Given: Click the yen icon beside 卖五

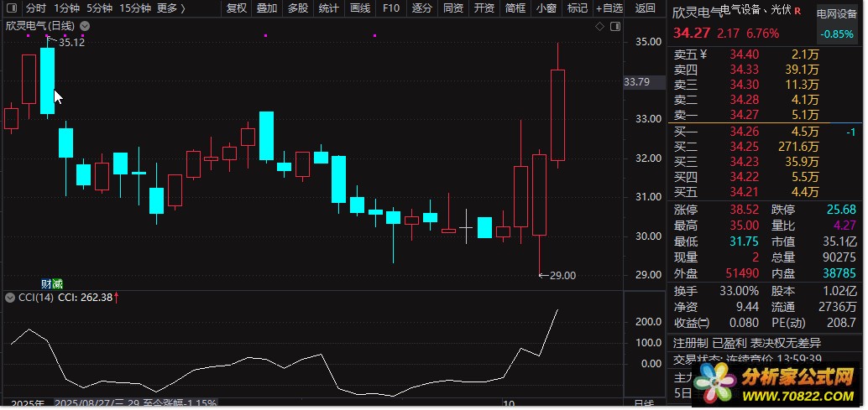Looking at the screenshot, I should click(703, 54).
